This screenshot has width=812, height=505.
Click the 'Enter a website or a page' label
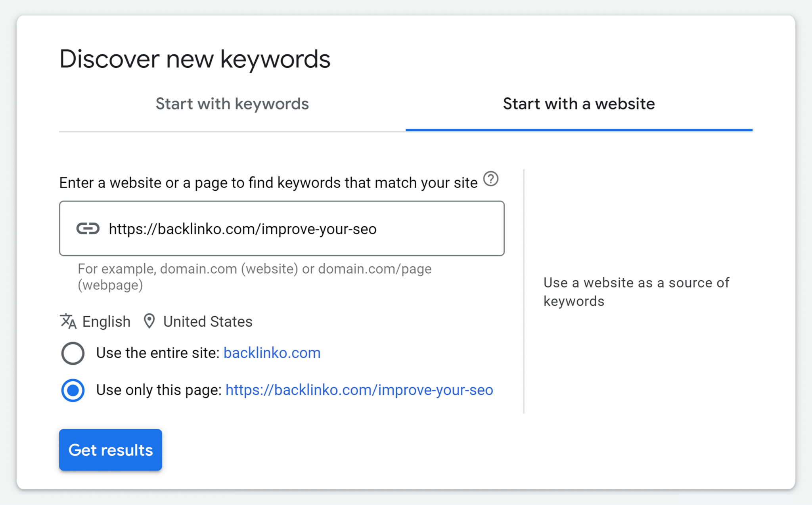[x=268, y=183]
